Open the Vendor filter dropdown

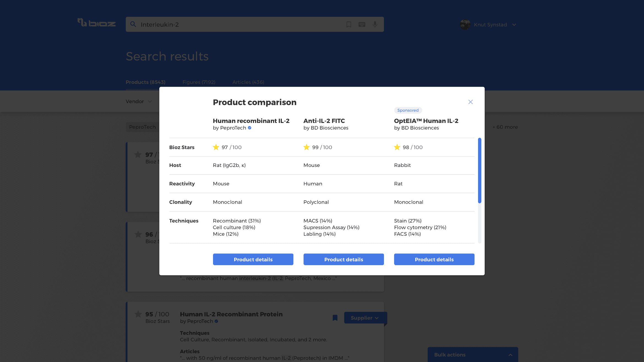click(139, 101)
